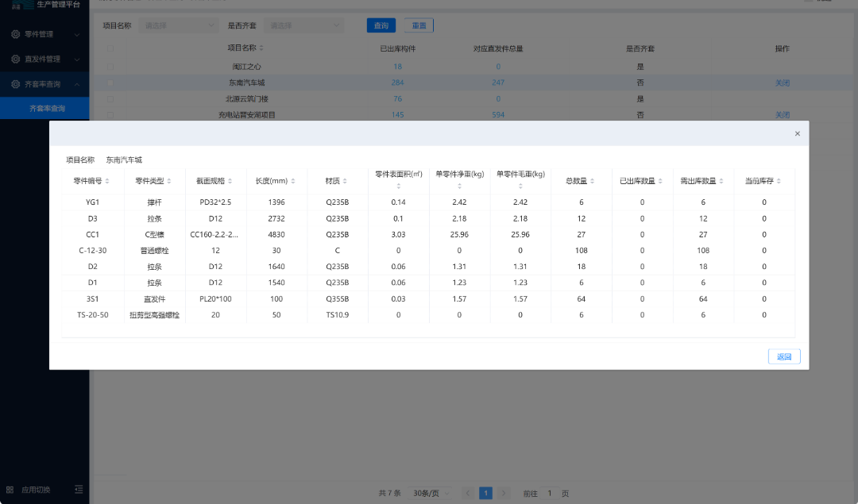Viewport: 858px width, 504px height.
Task: Click the 返回 button in the dialog
Action: (x=784, y=357)
